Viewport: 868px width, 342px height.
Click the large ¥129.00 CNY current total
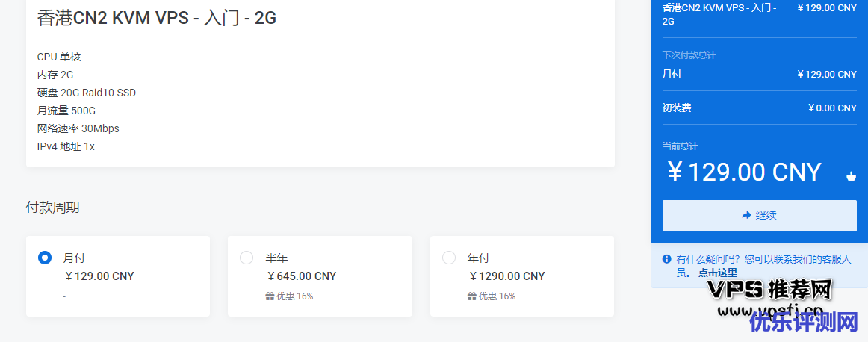pyautogui.click(x=744, y=172)
